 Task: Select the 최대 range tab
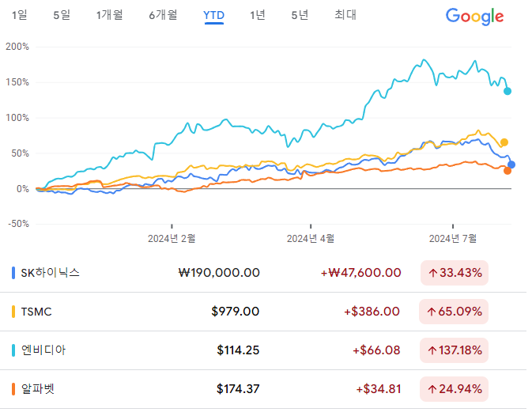(x=345, y=15)
